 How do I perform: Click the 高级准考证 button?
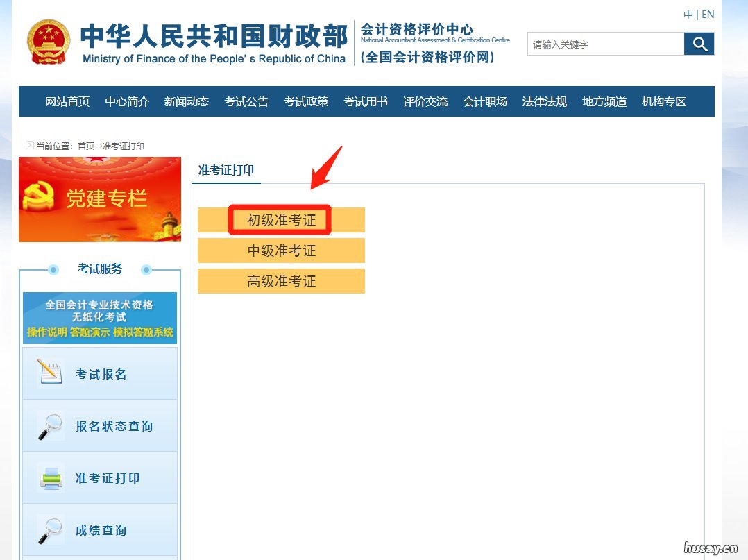[281, 281]
